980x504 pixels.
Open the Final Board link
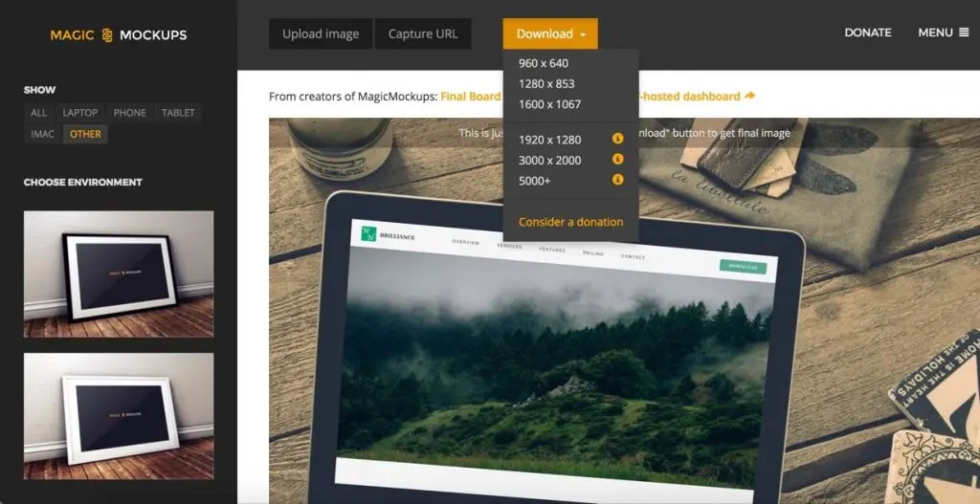point(471,97)
